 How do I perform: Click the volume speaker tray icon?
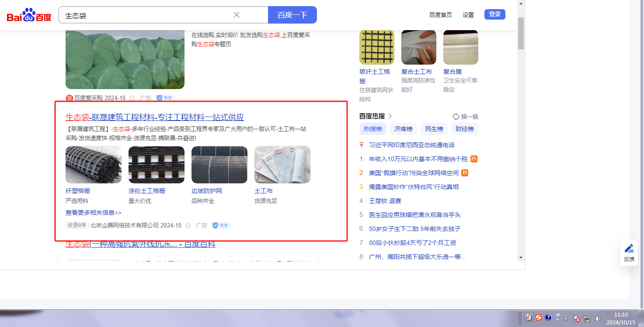click(x=598, y=319)
